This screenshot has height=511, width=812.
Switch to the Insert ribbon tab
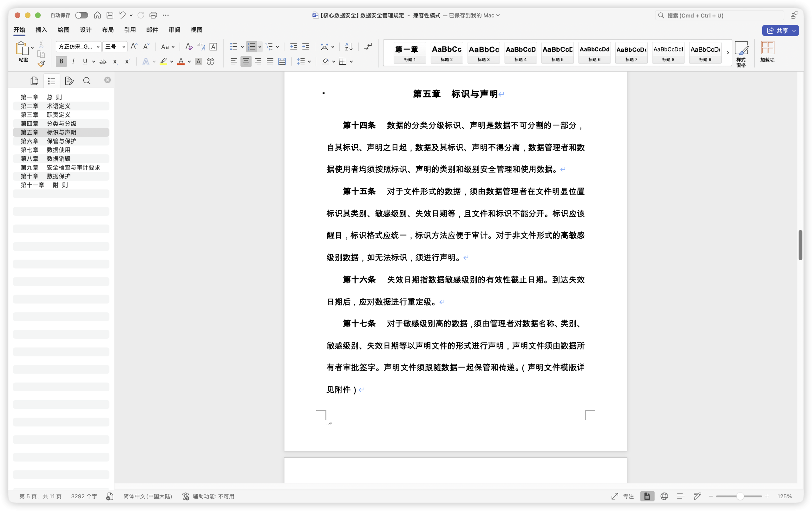coord(41,30)
